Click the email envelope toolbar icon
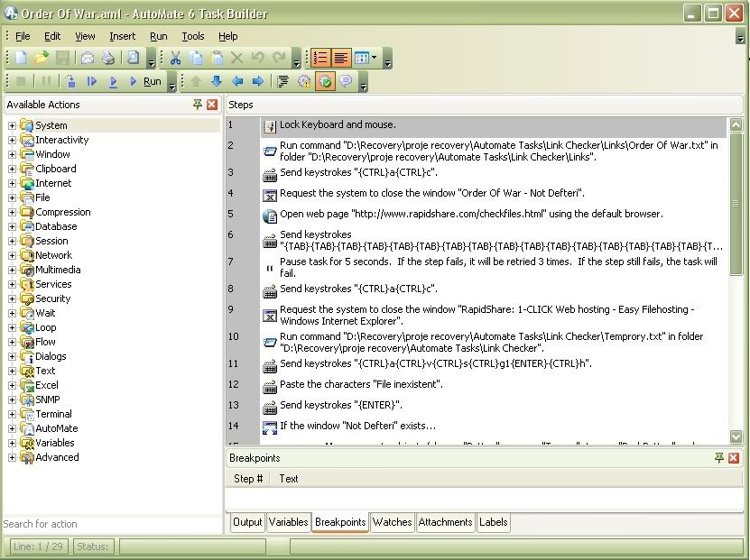Screen dimensions: 750x560 click(x=87, y=58)
